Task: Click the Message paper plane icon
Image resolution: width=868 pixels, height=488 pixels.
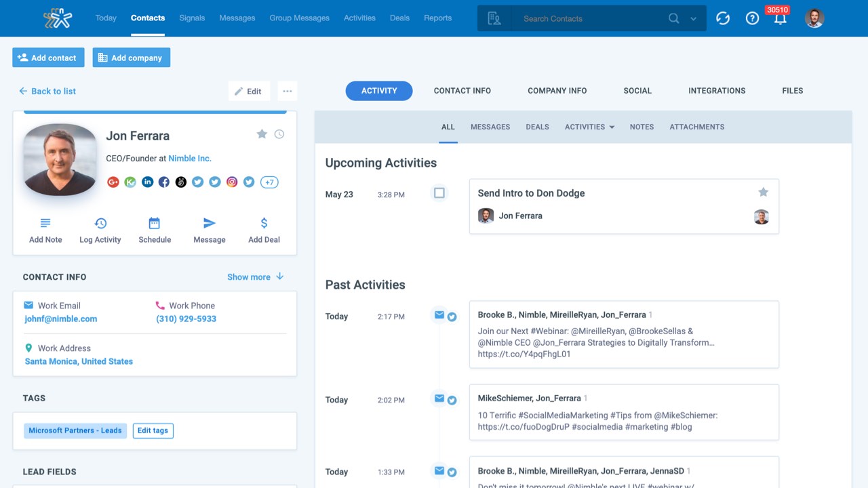Action: (210, 223)
